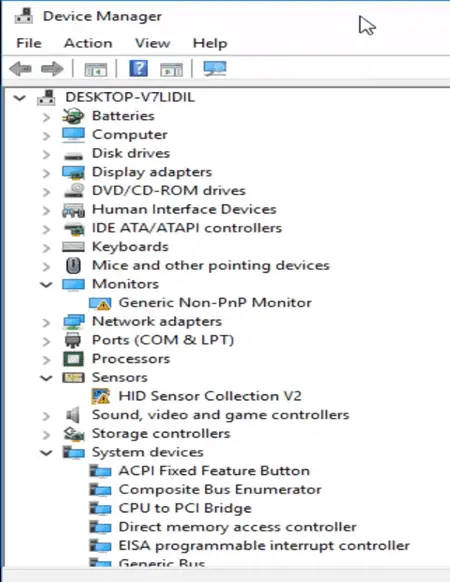Click the Keyboards category icon

pyautogui.click(x=73, y=247)
